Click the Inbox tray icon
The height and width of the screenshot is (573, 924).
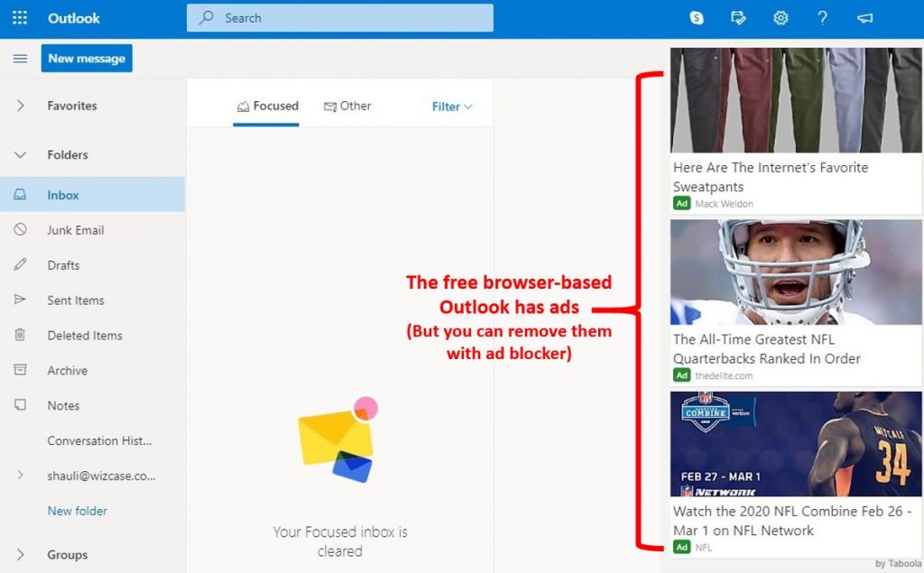pyautogui.click(x=20, y=195)
